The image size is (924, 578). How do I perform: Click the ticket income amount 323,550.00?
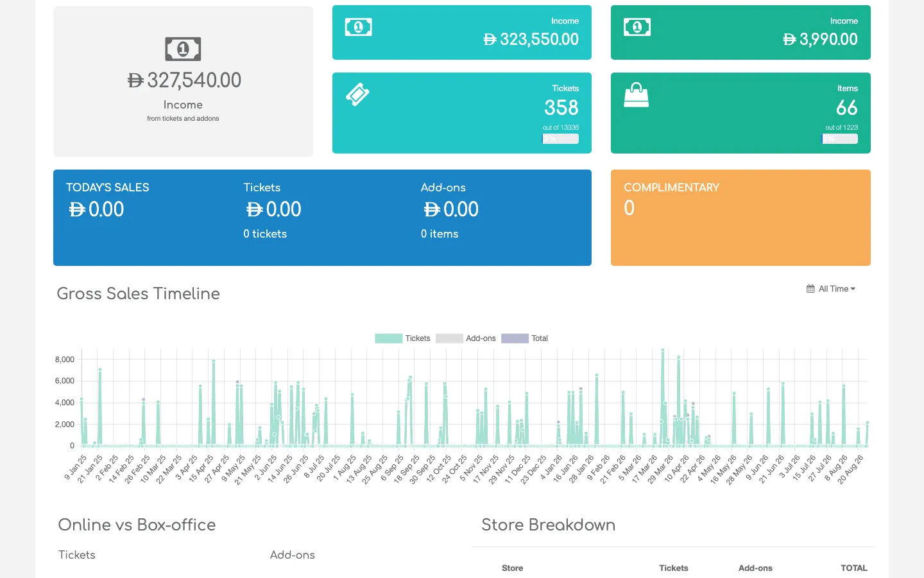click(x=531, y=39)
